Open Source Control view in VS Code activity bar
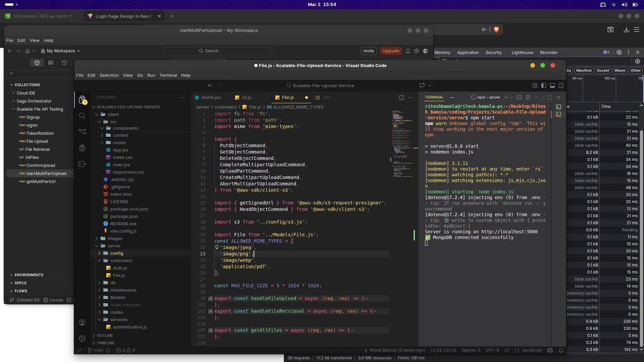This screenshot has height=362, width=644. click(x=82, y=131)
